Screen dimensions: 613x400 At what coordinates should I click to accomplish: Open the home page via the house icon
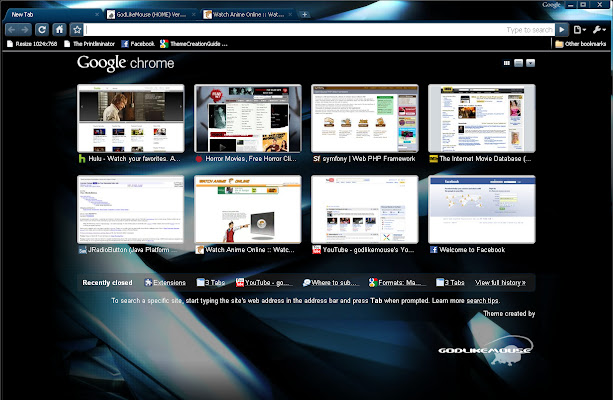click(59, 30)
